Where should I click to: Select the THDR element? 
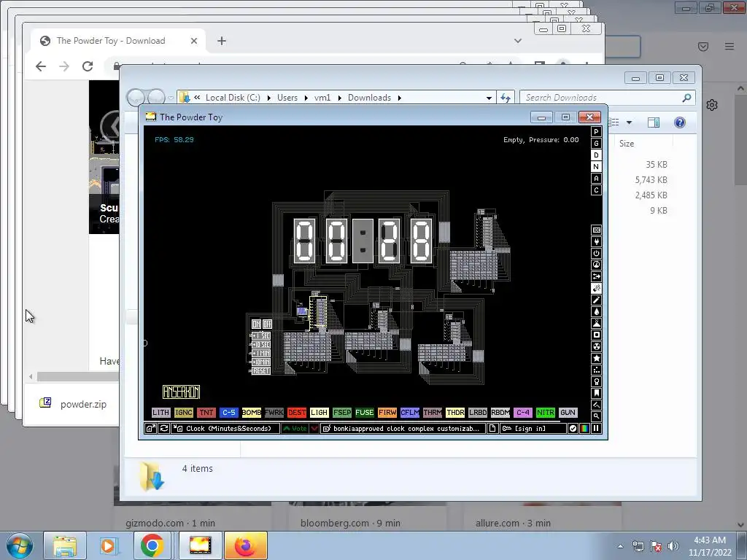(x=455, y=413)
